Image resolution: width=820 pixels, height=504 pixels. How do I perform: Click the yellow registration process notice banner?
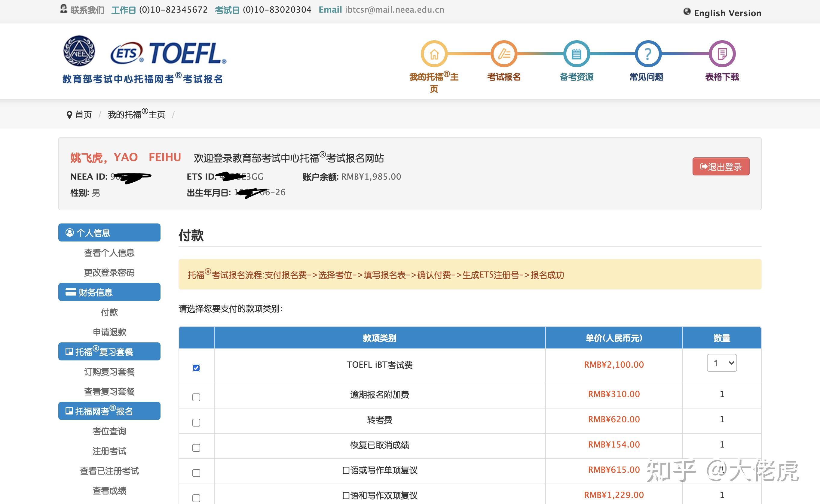click(470, 274)
